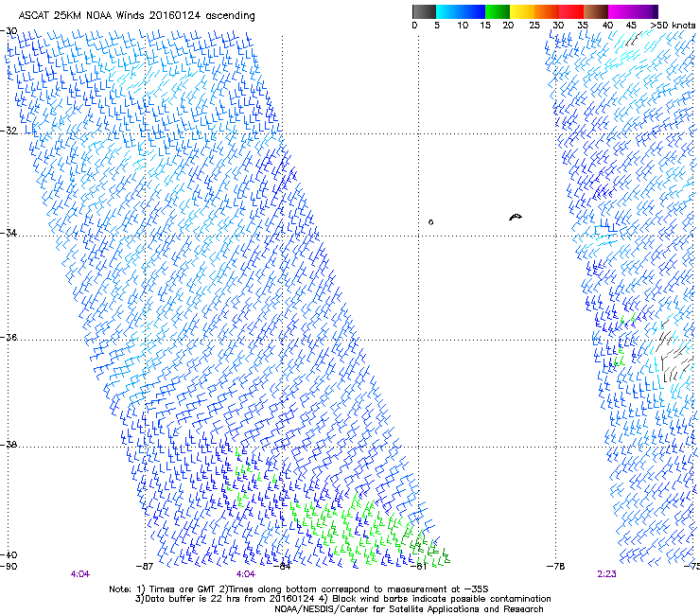The image size is (700, 615).
Task: Click the brown 35-40 knots legend swatch
Action: coord(596,11)
